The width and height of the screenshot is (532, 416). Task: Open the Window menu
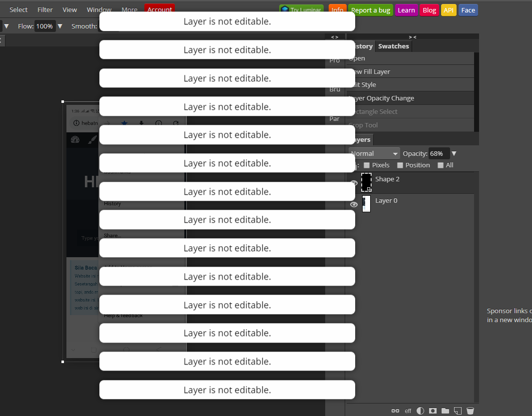coord(99,9)
